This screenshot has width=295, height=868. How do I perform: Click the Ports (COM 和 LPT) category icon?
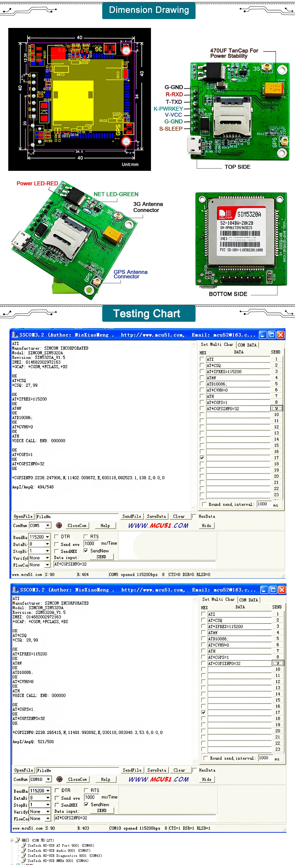pos(18,840)
